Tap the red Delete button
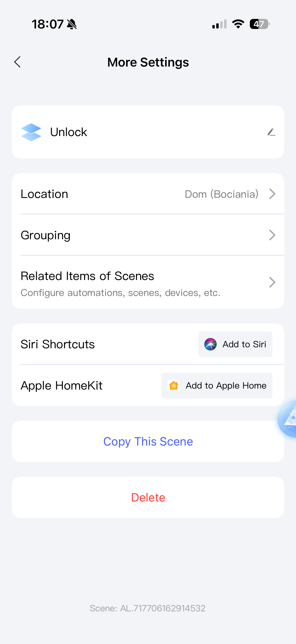Image resolution: width=296 pixels, height=644 pixels. tap(148, 498)
